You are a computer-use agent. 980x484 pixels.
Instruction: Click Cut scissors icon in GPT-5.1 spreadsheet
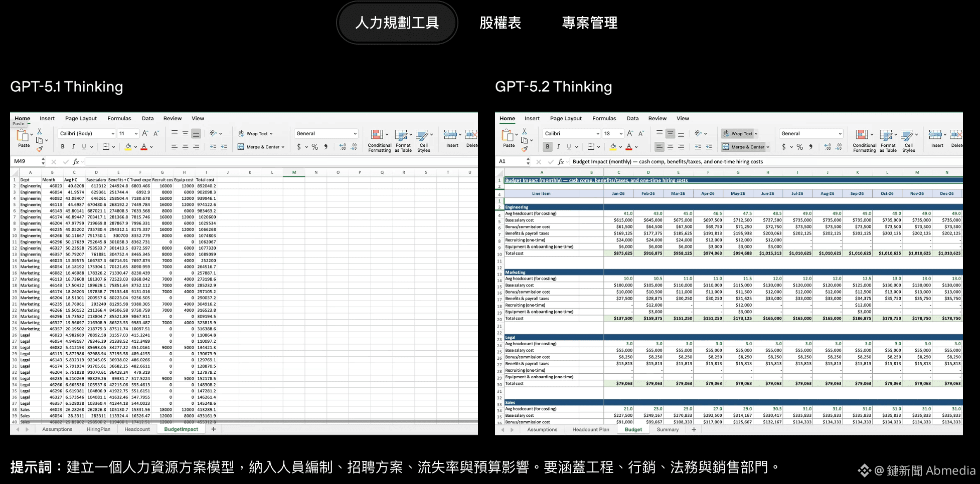[x=39, y=132]
